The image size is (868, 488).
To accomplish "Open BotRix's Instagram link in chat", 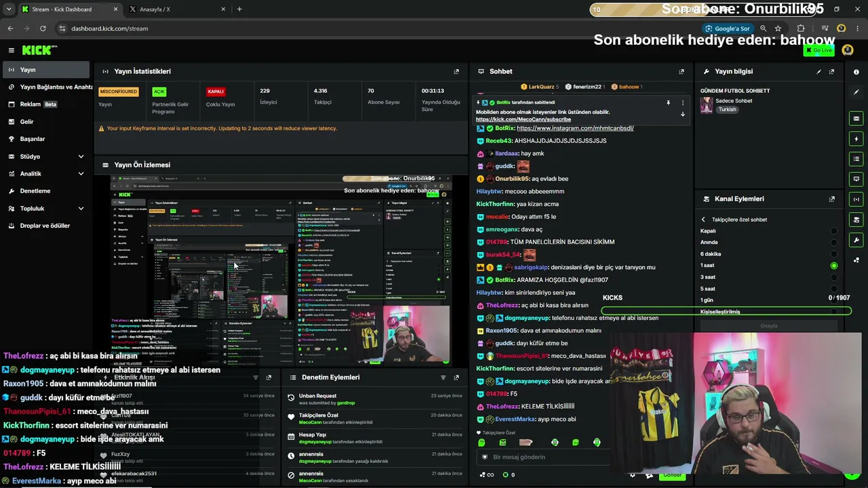I will (x=575, y=128).
